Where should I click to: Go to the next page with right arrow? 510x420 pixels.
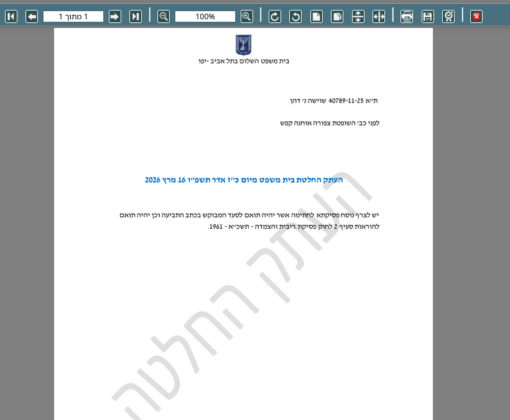pos(115,16)
